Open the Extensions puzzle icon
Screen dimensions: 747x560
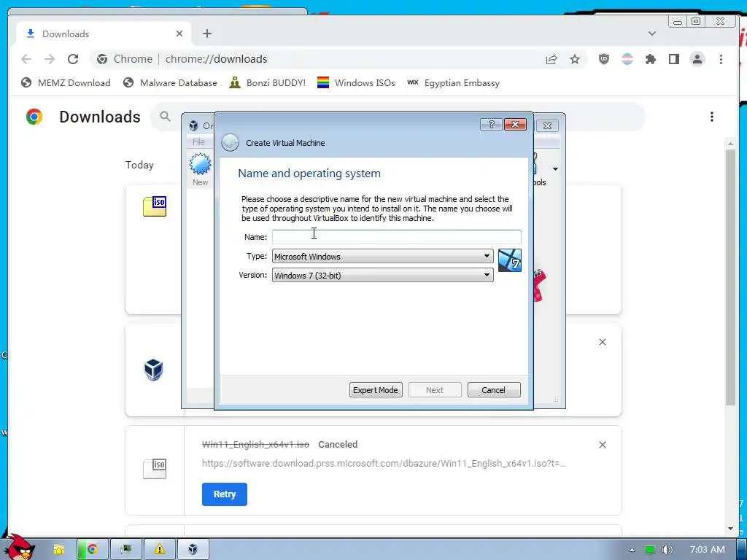[x=650, y=59]
